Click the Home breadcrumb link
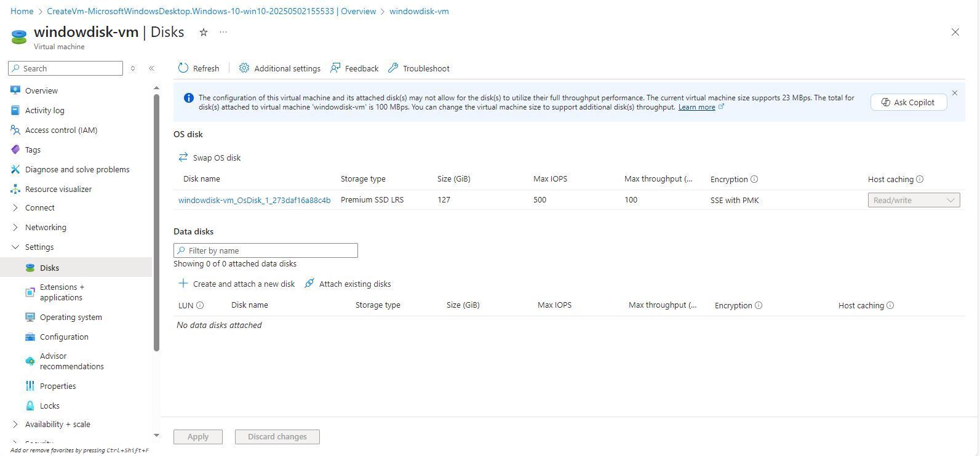980x456 pixels. (22, 11)
